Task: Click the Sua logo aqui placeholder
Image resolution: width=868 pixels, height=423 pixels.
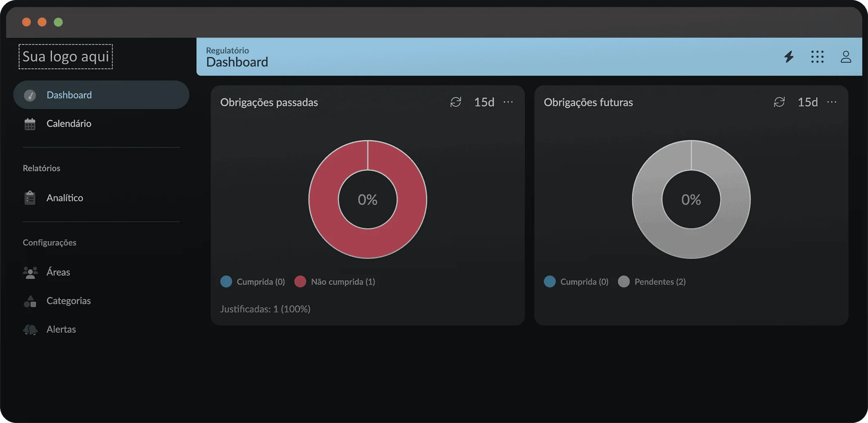Action: [x=66, y=56]
